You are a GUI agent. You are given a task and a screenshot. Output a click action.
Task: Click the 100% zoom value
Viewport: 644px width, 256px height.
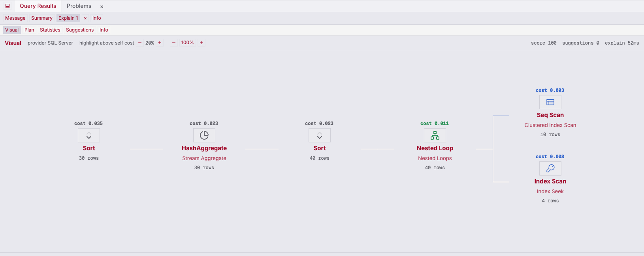point(188,43)
